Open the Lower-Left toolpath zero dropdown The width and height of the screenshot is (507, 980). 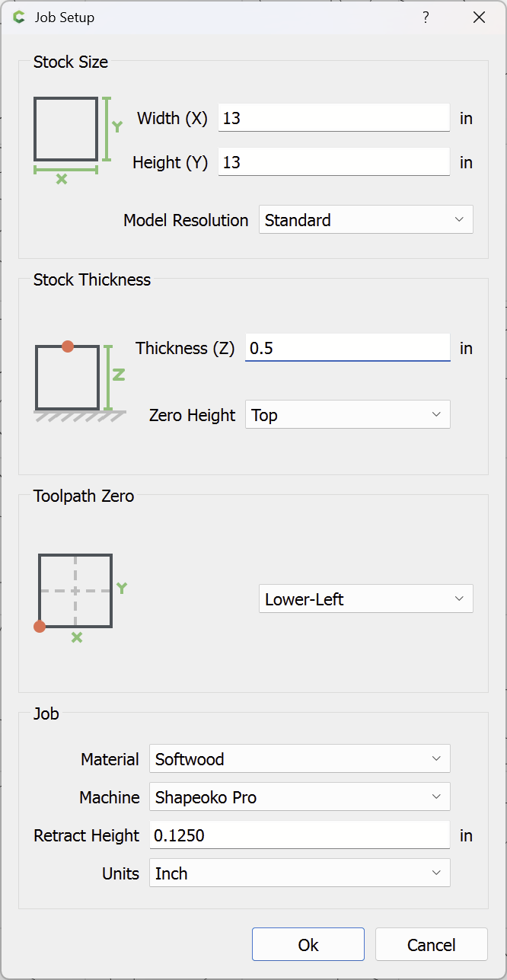click(x=365, y=599)
